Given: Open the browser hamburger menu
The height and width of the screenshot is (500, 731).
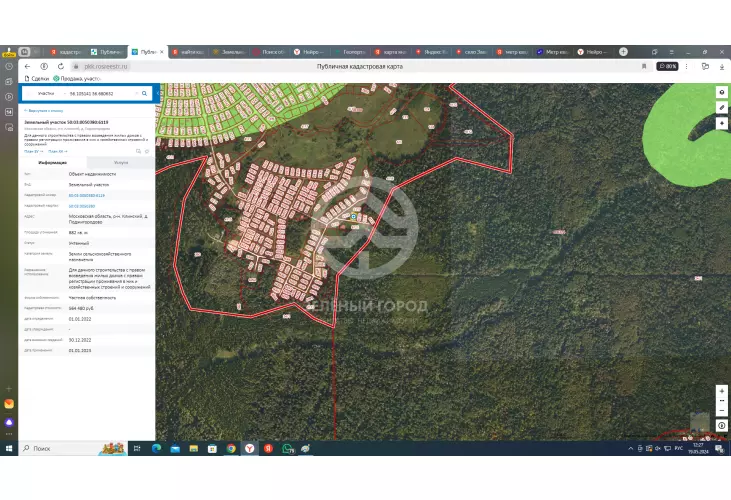Looking at the screenshot, I should click(x=671, y=52).
